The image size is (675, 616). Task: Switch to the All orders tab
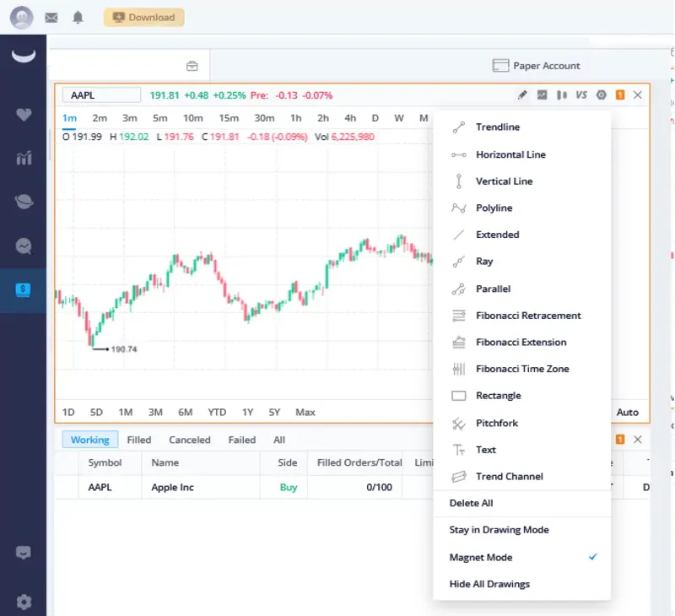coord(279,440)
